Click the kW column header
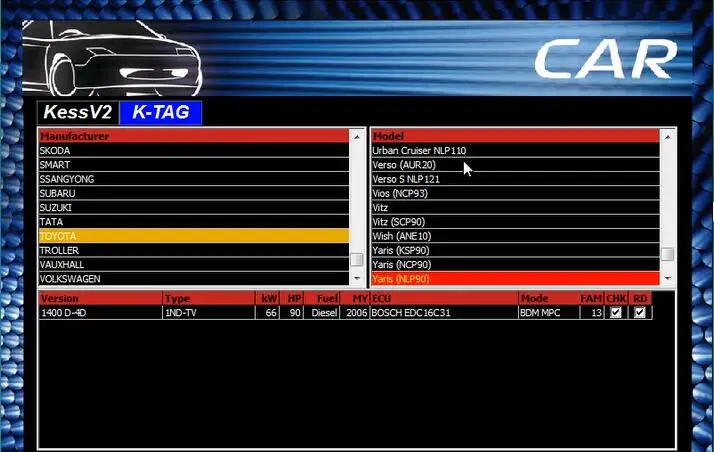This screenshot has width=714, height=452. pos(268,299)
